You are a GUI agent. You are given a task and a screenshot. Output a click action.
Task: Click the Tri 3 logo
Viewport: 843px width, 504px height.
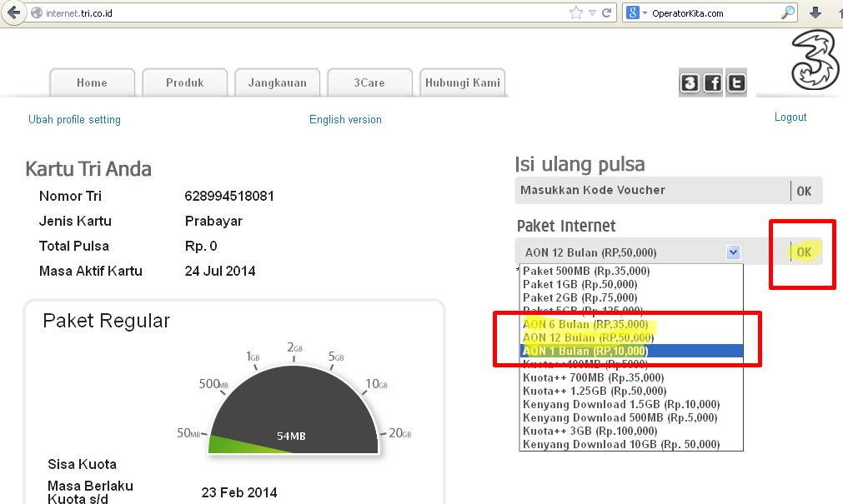pyautogui.click(x=814, y=60)
